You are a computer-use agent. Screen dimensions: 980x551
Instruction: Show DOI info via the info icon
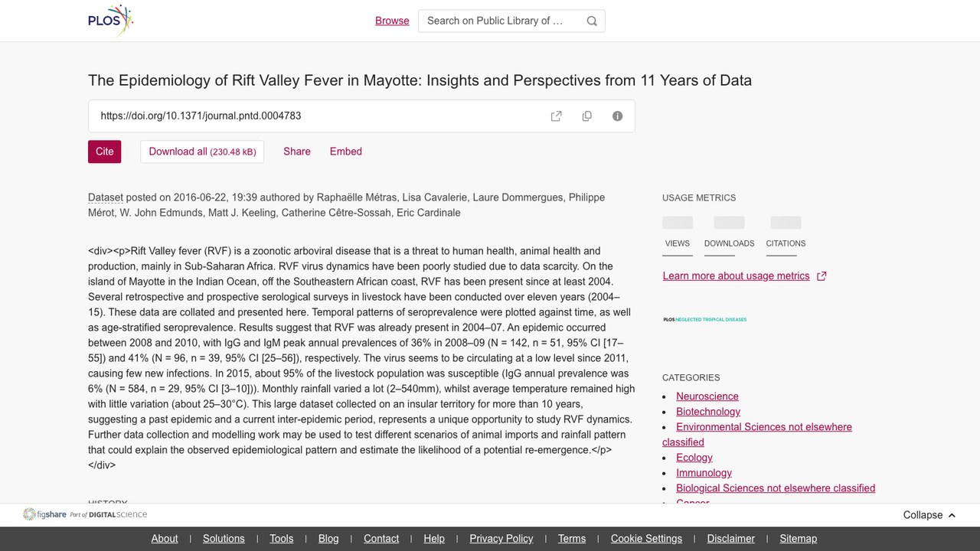pyautogui.click(x=618, y=116)
